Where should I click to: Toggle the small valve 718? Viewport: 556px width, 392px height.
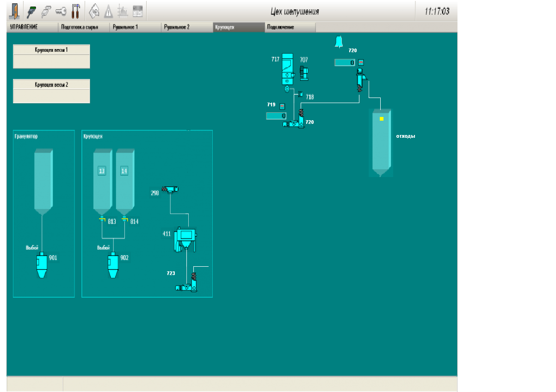pos(300,94)
